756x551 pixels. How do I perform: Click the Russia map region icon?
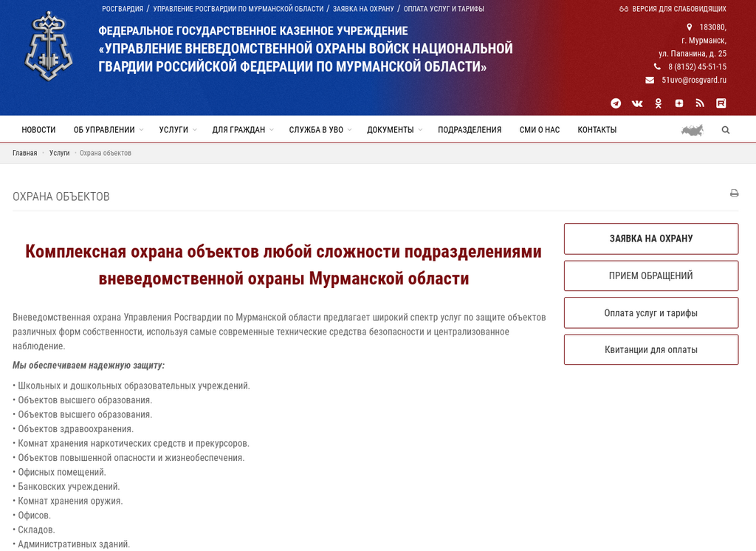(692, 130)
